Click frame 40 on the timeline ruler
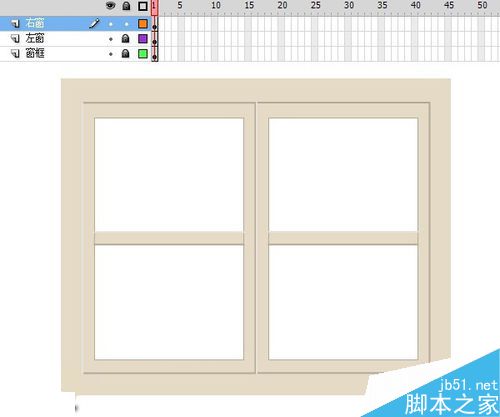This screenshot has width=500, height=417. tap(416, 5)
